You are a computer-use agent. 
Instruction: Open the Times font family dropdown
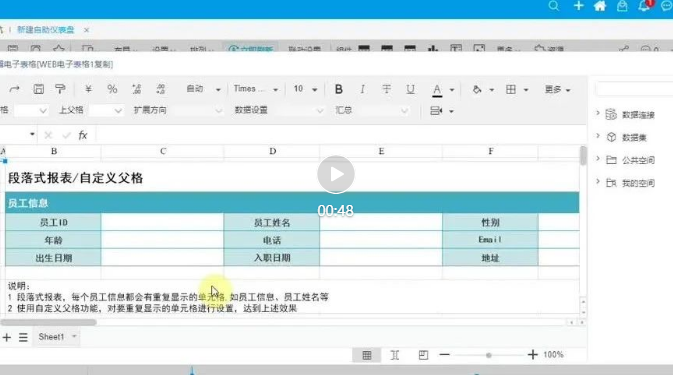[x=255, y=89]
